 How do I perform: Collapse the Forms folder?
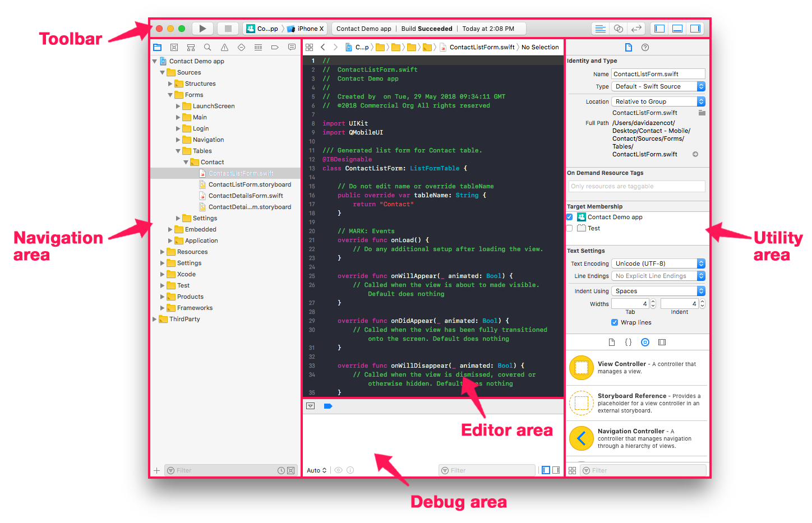170,95
